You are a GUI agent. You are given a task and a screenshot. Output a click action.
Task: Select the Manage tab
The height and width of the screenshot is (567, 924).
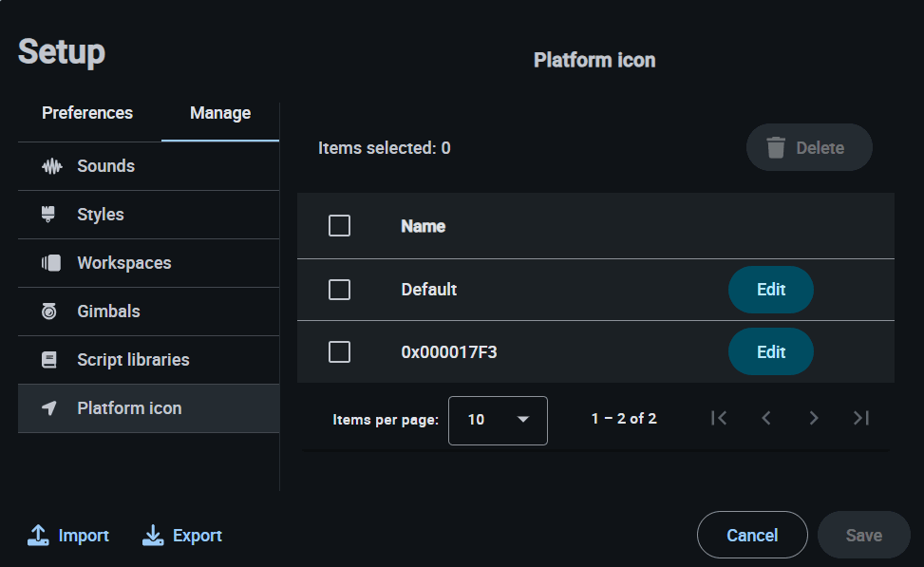pyautogui.click(x=220, y=113)
